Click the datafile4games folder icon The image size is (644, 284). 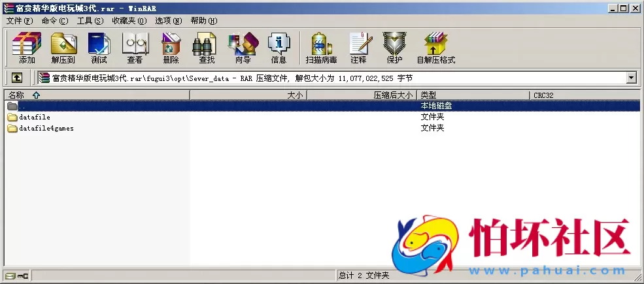point(12,128)
